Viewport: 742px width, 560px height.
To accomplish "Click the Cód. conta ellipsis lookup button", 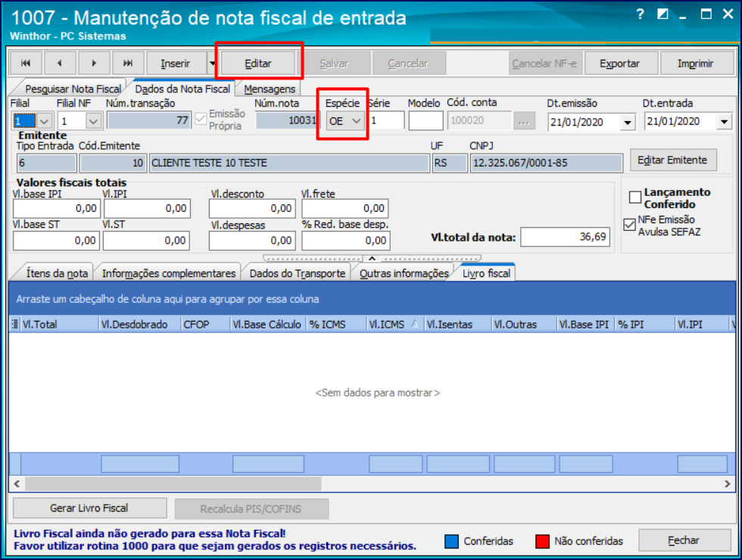I will coord(523,121).
